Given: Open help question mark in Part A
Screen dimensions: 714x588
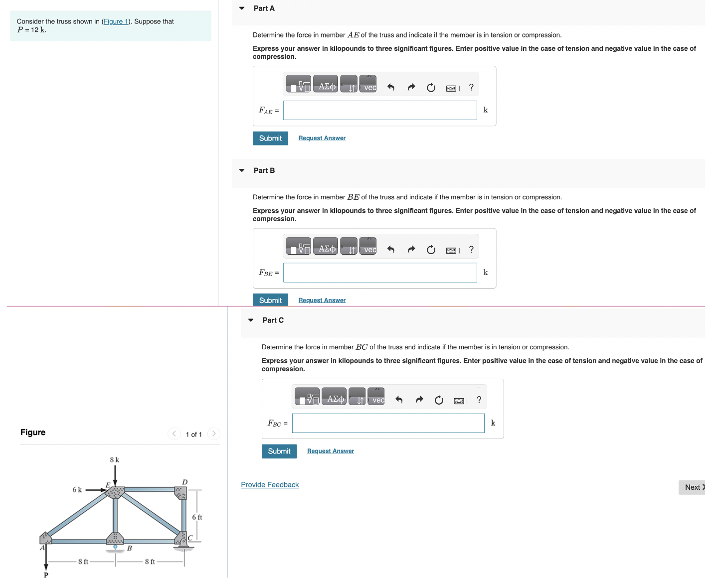Looking at the screenshot, I should (471, 88).
